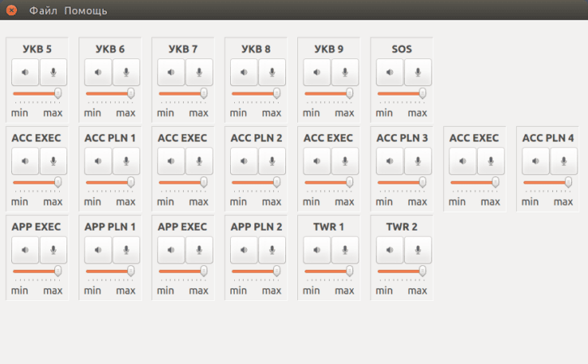
Task: Click the УКВ 5 panel title
Action: point(37,49)
